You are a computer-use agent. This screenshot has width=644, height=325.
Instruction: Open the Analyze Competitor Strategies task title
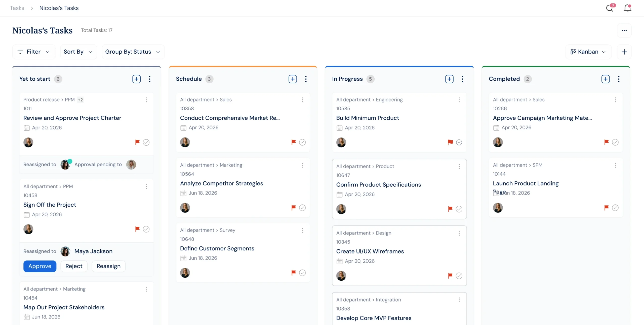pos(222,183)
